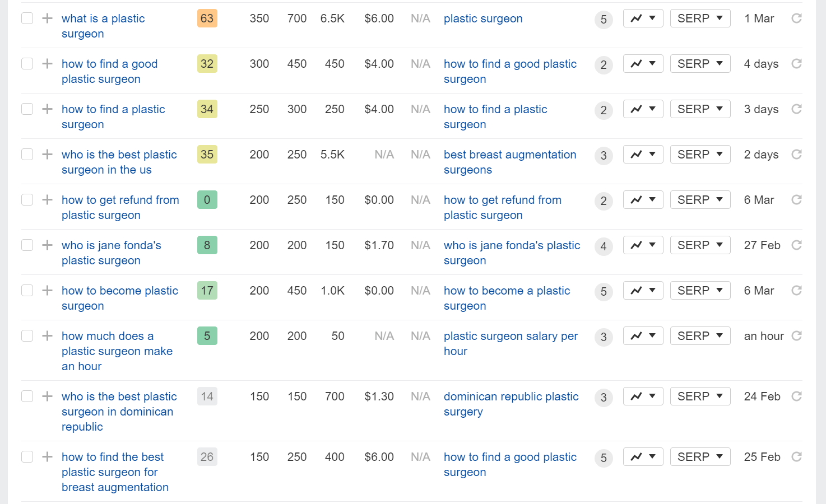
Task: Click parent topic 'best breast augmentation surgeons'
Action: [510, 162]
